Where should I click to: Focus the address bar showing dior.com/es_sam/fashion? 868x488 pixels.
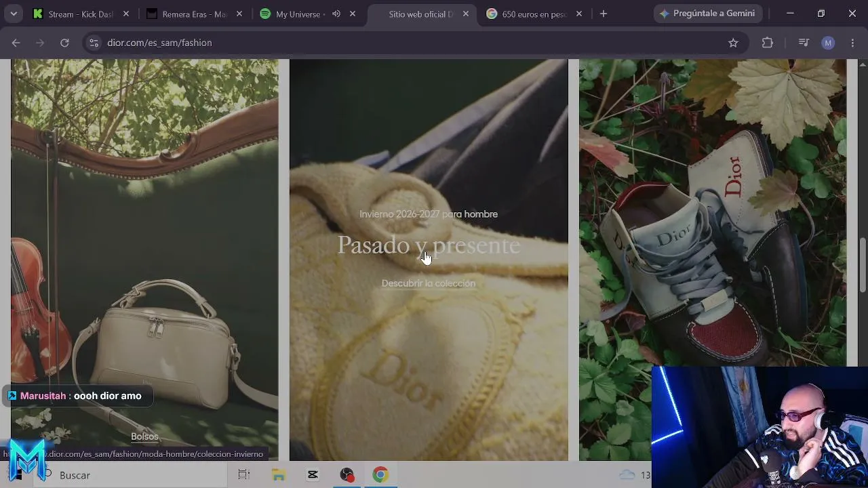pos(414,43)
